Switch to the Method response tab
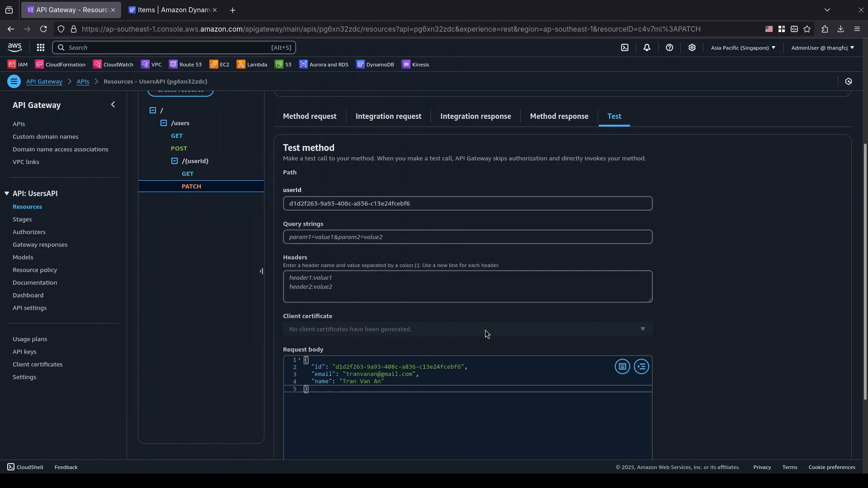 (x=559, y=116)
